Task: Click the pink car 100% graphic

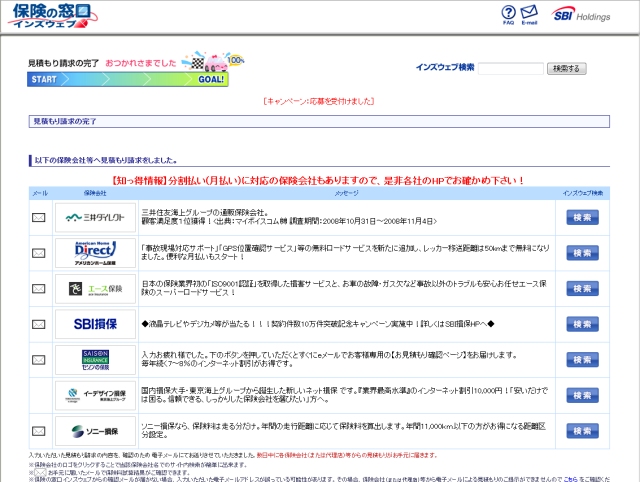Action: coord(213,61)
